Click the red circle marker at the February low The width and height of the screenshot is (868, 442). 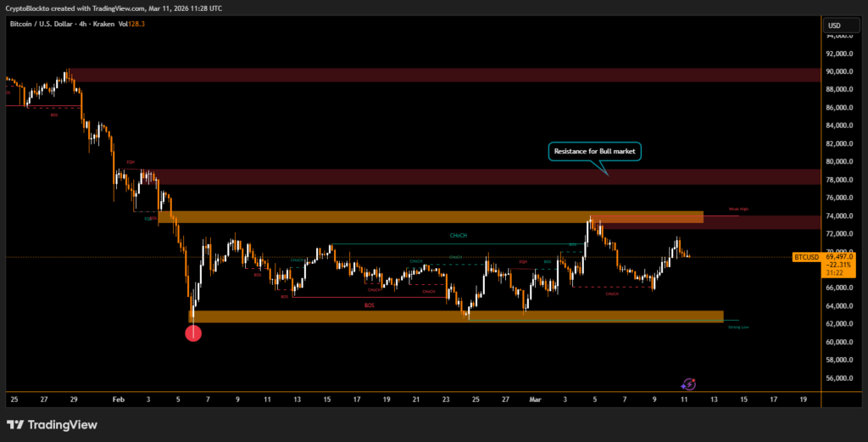pyautogui.click(x=193, y=333)
